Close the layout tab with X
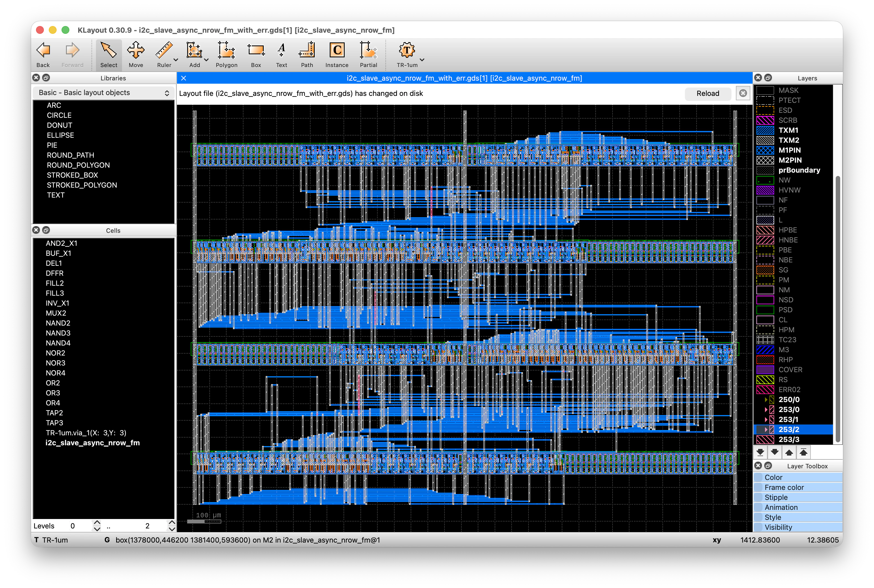The width and height of the screenshot is (874, 588). [x=184, y=78]
